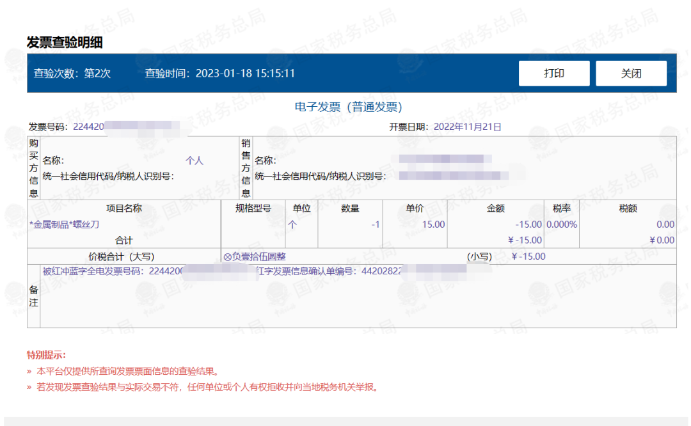The height and width of the screenshot is (426, 691).
Task: Click the 关闭 (Close) button
Action: point(630,73)
